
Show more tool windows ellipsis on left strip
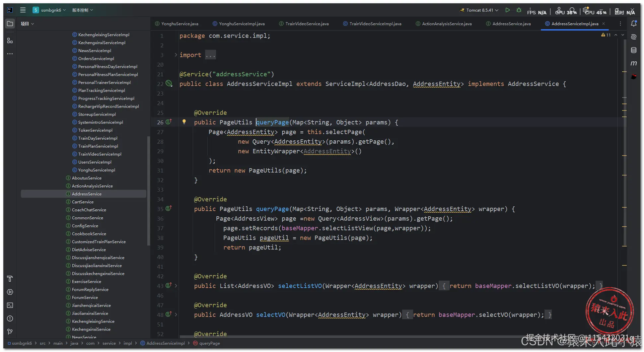point(10,54)
